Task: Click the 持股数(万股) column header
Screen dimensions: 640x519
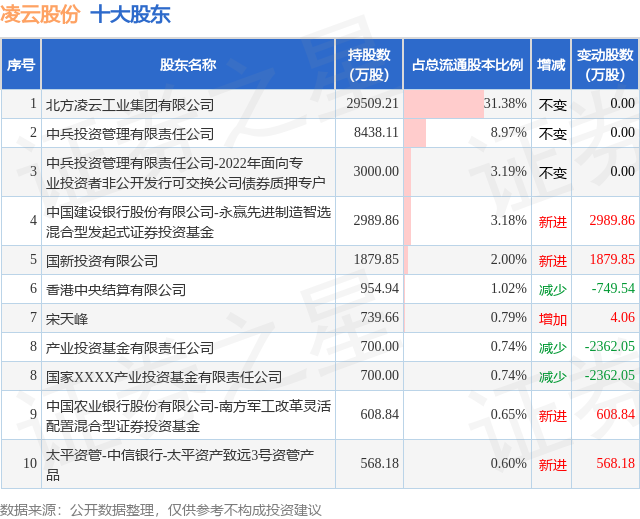Action: (369, 64)
